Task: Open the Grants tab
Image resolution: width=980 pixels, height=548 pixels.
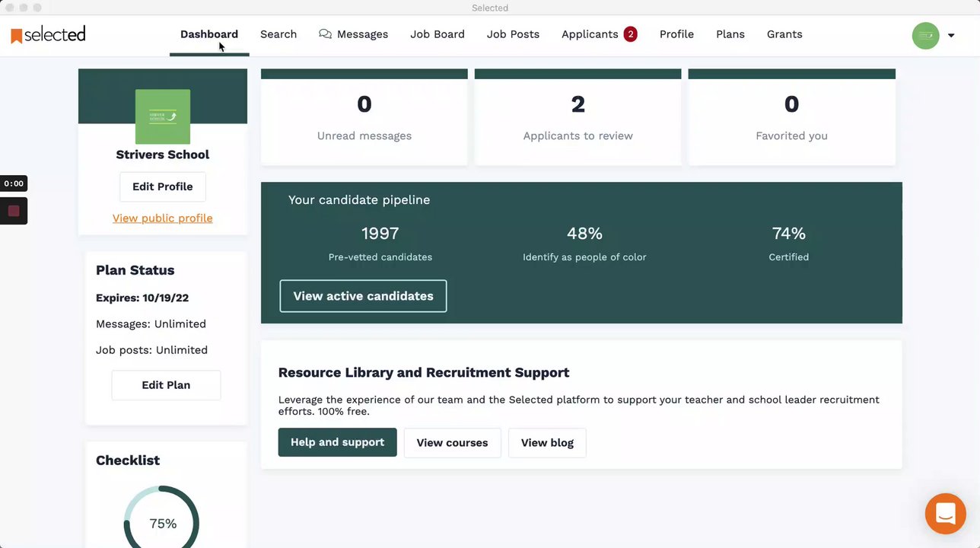Action: coord(784,34)
